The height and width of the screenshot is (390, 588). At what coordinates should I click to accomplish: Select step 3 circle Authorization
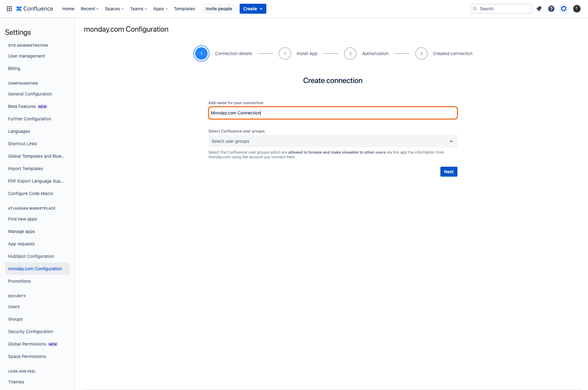click(350, 53)
